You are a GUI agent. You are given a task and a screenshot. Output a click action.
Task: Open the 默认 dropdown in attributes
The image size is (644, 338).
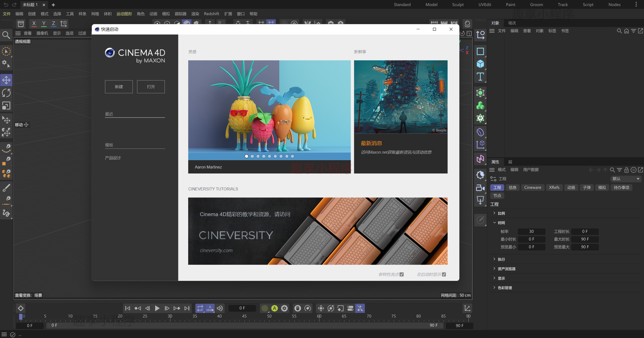click(x=626, y=179)
